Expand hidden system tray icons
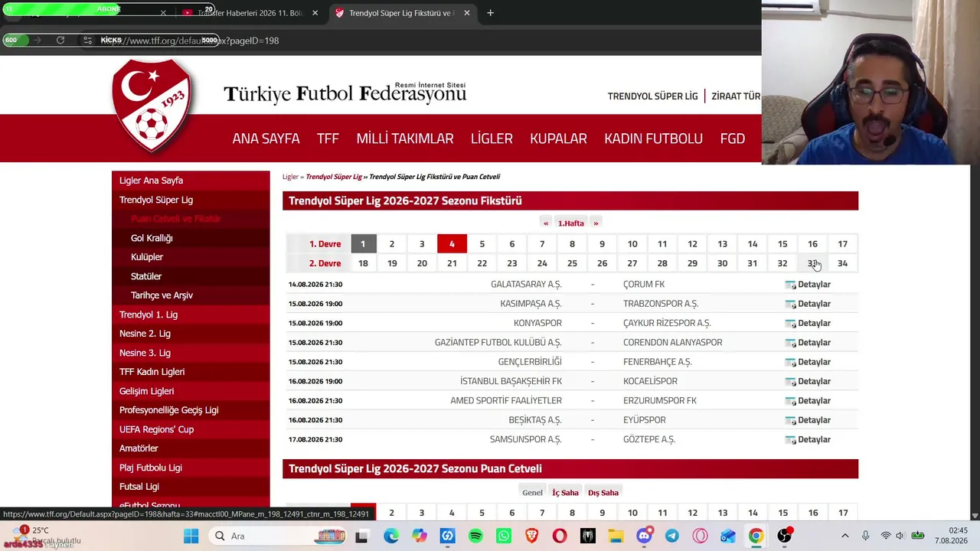This screenshot has width=980, height=551. tap(845, 536)
